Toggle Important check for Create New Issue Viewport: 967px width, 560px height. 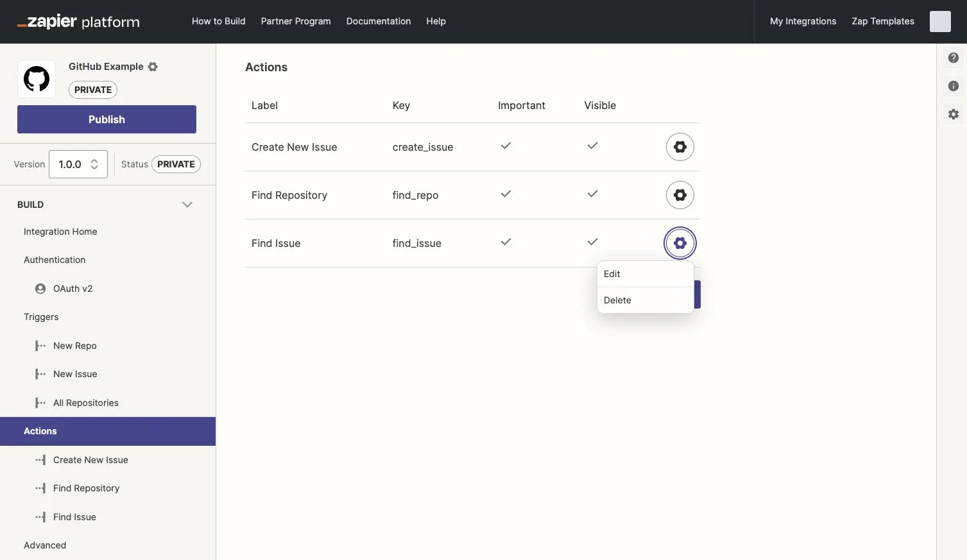click(506, 146)
